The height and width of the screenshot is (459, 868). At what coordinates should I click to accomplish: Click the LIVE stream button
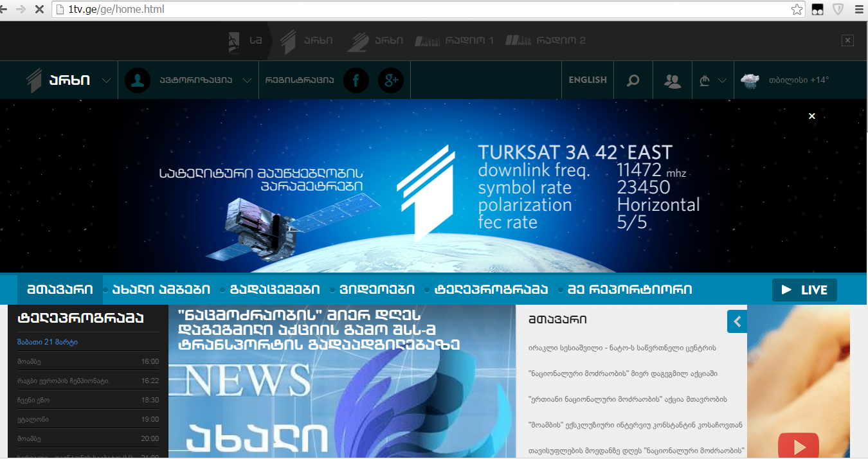804,290
